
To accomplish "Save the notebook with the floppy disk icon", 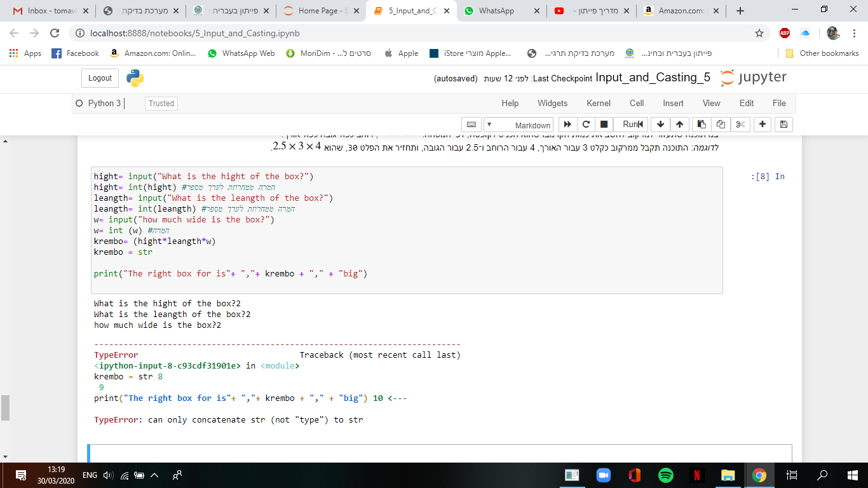I will [783, 125].
